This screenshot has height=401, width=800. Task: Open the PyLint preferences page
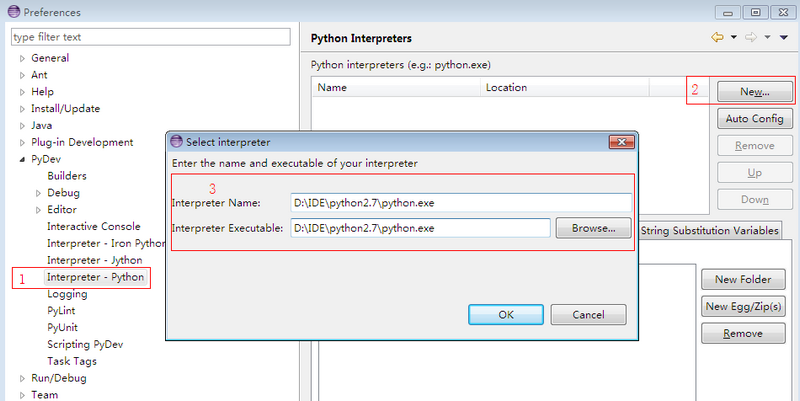[61, 311]
